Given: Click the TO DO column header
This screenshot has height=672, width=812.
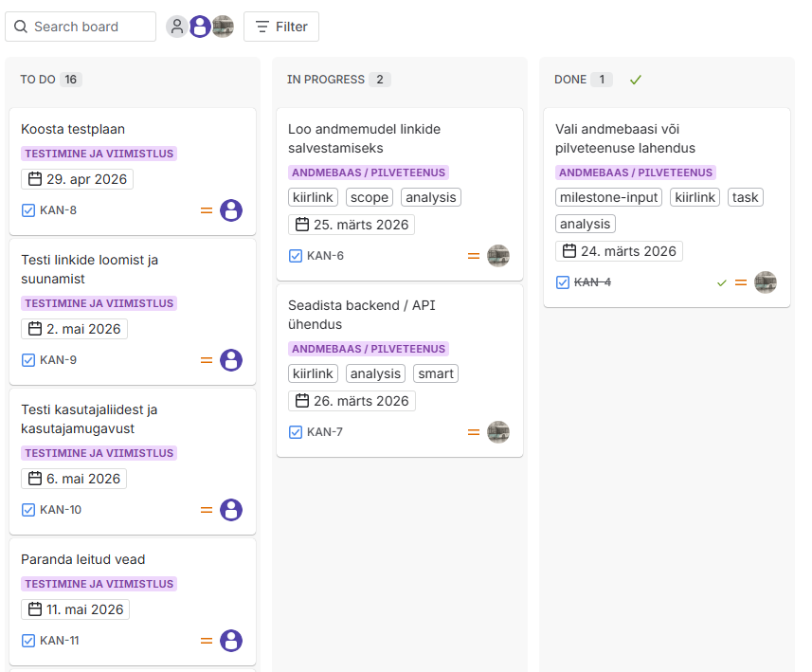Looking at the screenshot, I should tap(38, 80).
